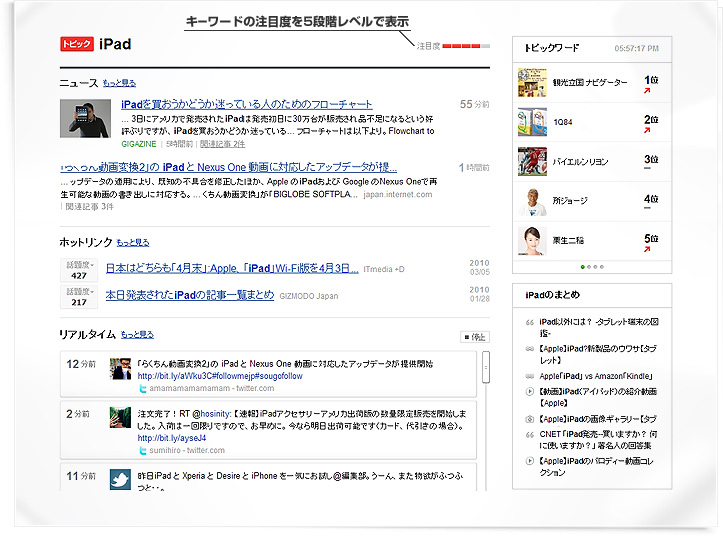Select 所ジョージ topic word
723x537 pixels.
click(x=570, y=201)
